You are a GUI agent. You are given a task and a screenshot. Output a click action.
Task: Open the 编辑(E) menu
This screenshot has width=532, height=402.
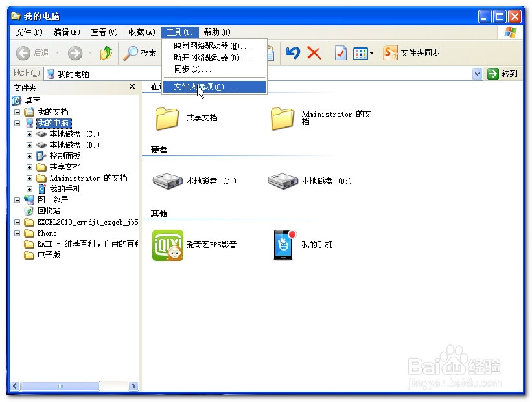[x=67, y=32]
